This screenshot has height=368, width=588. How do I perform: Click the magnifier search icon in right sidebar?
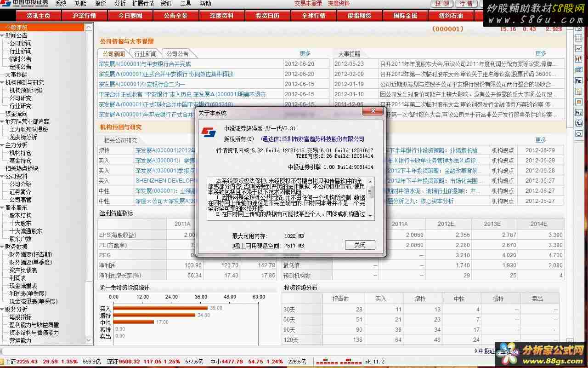coord(578,134)
